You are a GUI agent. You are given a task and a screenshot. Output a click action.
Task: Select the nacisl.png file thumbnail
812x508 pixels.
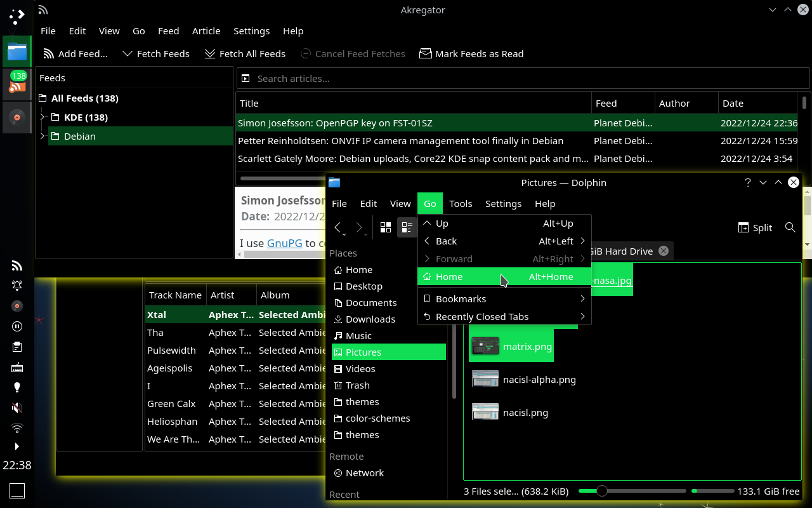coord(485,412)
